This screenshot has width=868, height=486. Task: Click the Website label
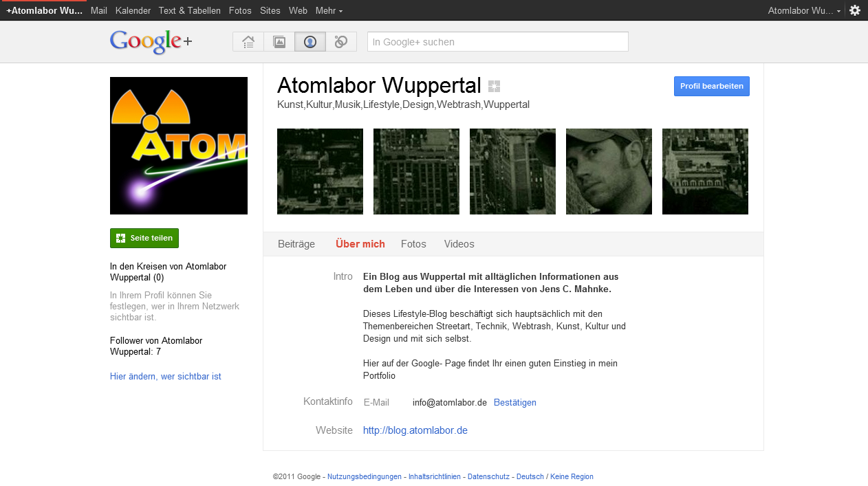tap(334, 430)
